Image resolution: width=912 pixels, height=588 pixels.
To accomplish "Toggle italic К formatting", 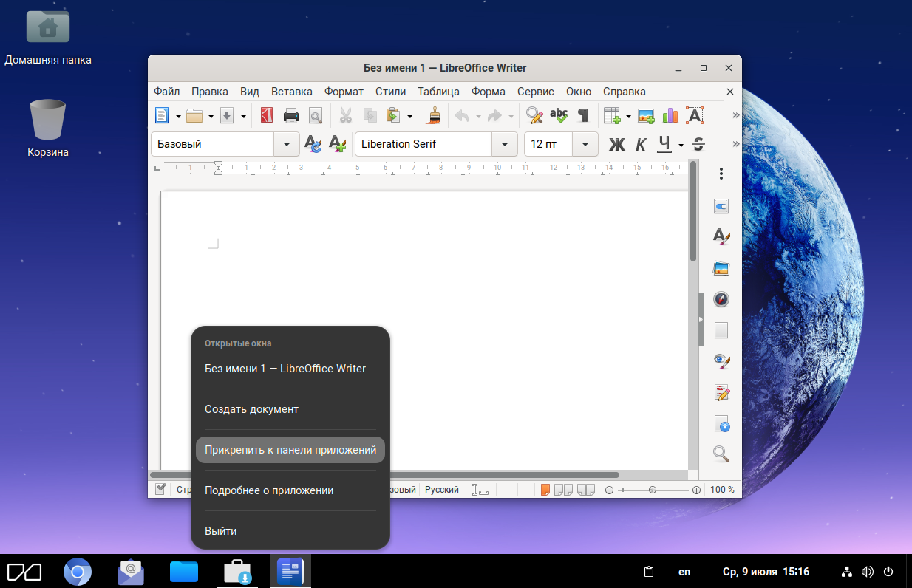I will (641, 144).
